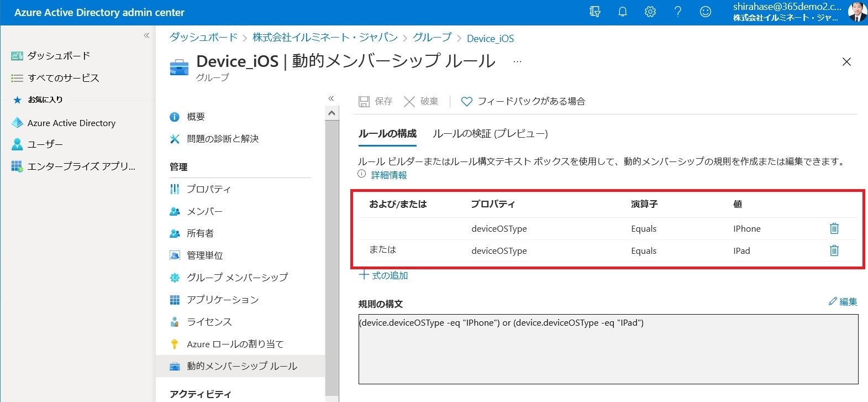Screen dimensions: 868x402
Task: Delete the IPad rule row
Action: pyautogui.click(x=834, y=250)
